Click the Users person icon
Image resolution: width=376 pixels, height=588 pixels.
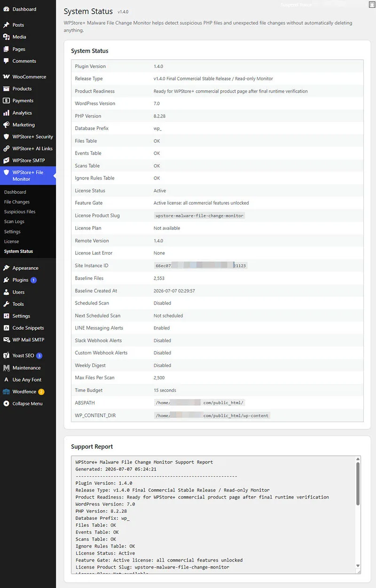[x=6, y=292]
